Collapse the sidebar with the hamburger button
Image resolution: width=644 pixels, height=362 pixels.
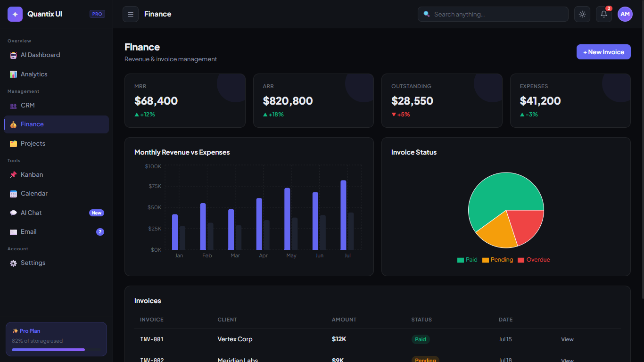point(130,14)
